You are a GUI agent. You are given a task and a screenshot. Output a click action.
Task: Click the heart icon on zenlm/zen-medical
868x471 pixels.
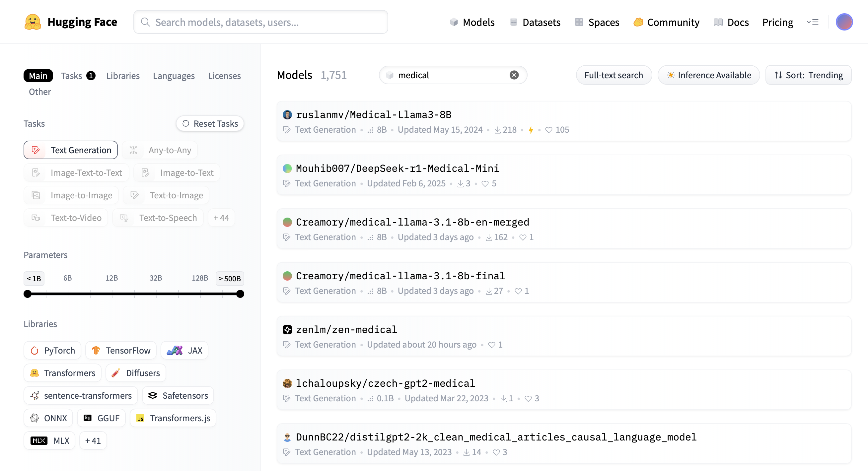(x=492, y=345)
